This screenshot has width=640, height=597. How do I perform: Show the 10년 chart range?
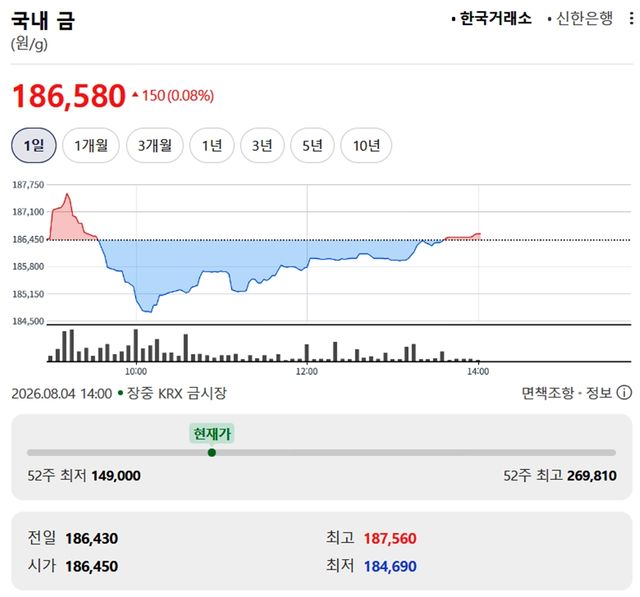pos(366,145)
